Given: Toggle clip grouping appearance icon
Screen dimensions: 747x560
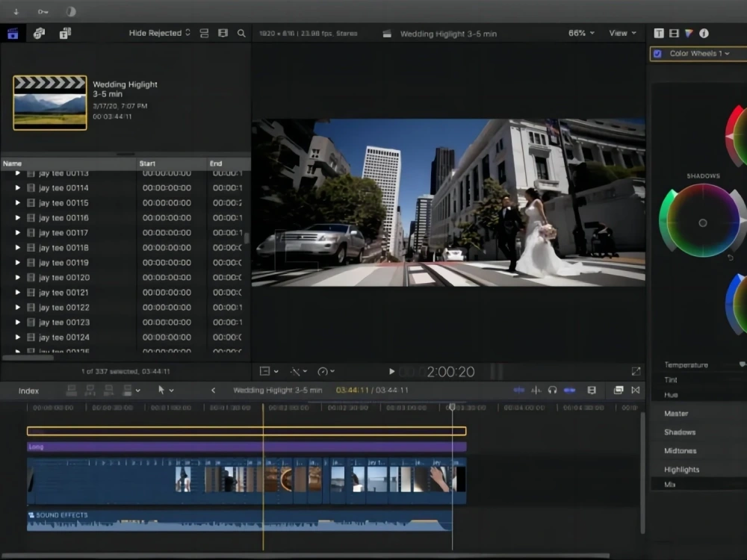Looking at the screenshot, I should [205, 34].
